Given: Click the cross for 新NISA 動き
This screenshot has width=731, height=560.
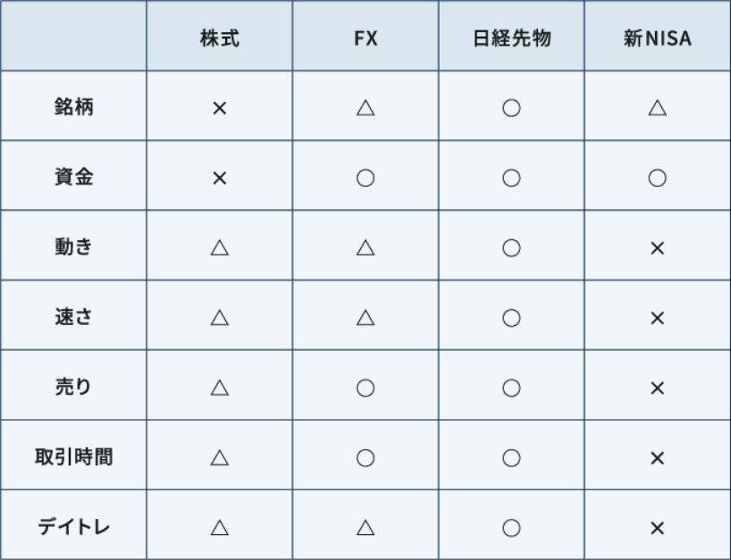Looking at the screenshot, I should click(x=657, y=247).
